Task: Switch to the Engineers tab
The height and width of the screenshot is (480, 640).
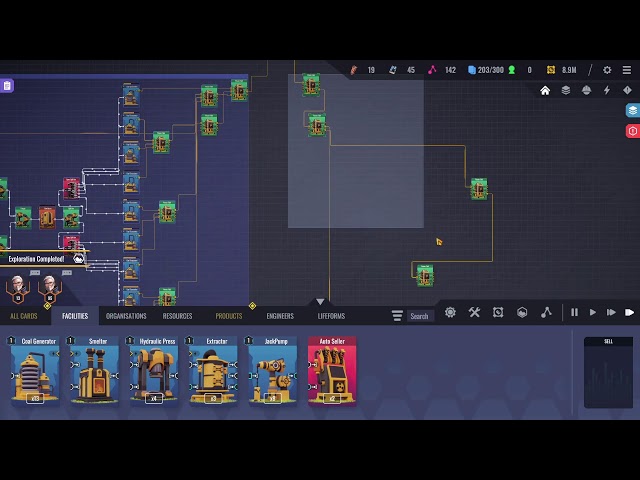Action: point(280,316)
